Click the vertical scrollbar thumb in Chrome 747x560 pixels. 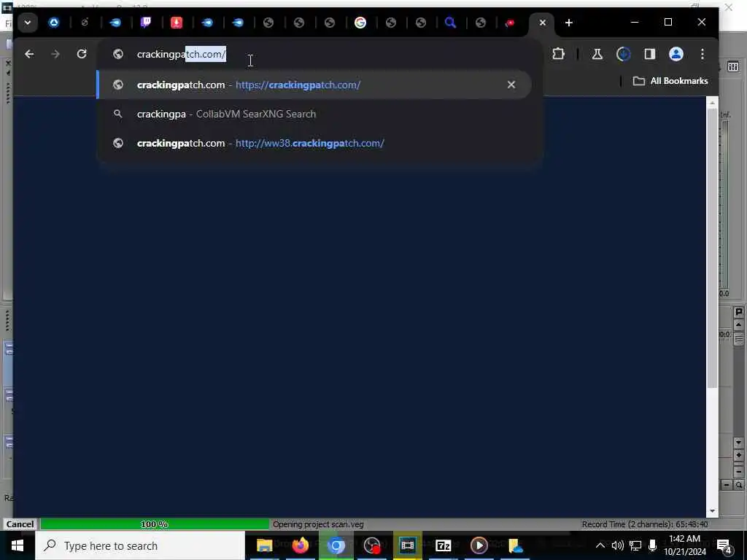coord(712,248)
